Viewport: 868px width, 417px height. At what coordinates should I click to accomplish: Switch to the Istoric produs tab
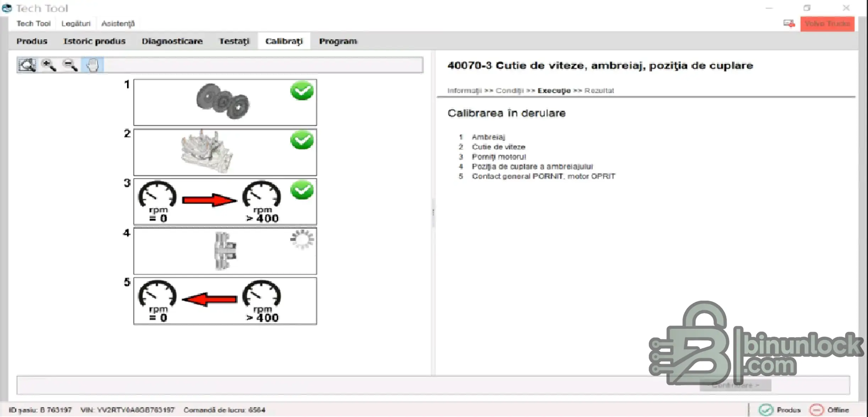pos(94,41)
